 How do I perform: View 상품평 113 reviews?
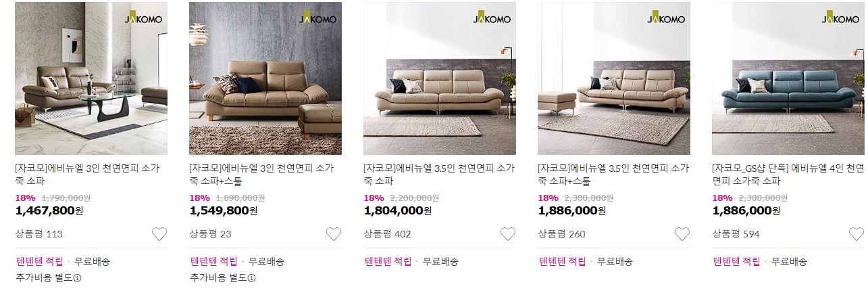point(39,234)
